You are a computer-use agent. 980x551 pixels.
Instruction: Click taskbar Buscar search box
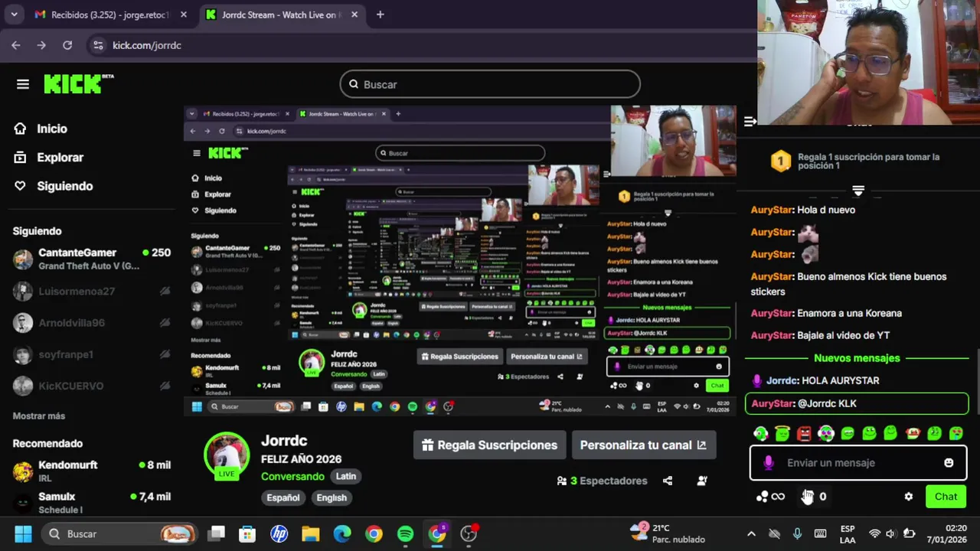pos(119,534)
